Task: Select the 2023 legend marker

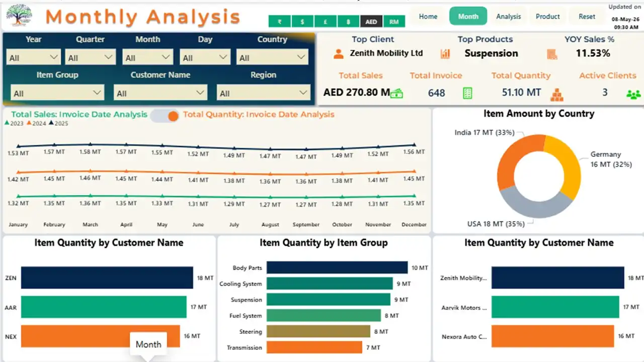Action: pos(7,123)
